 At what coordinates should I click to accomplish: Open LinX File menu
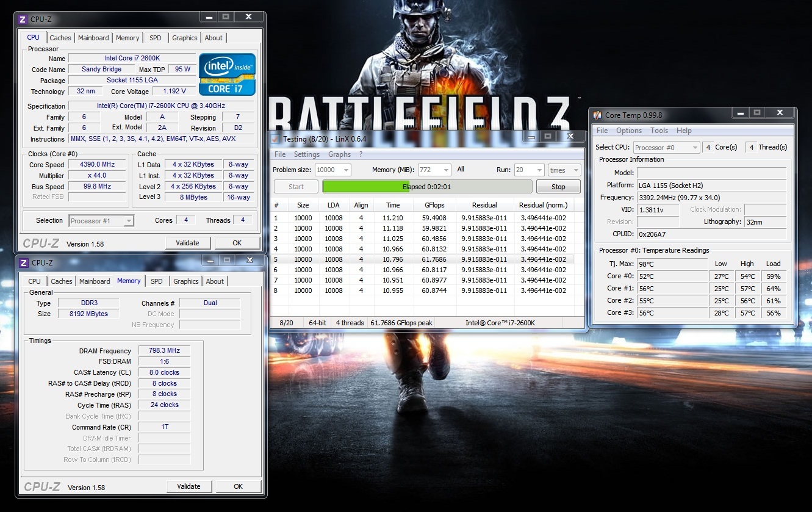[x=280, y=154]
